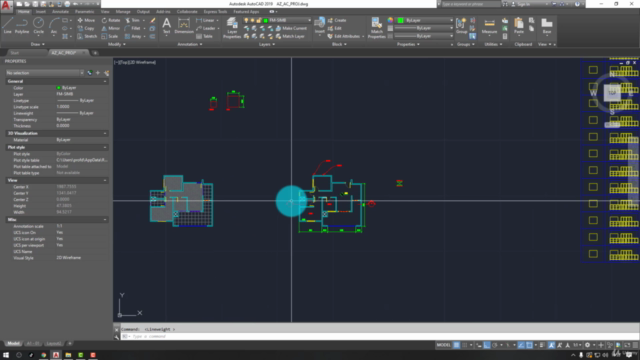Toggle lineweight display in status bar
Image resolution: width=640 pixels, height=360 pixels.
coord(542,345)
